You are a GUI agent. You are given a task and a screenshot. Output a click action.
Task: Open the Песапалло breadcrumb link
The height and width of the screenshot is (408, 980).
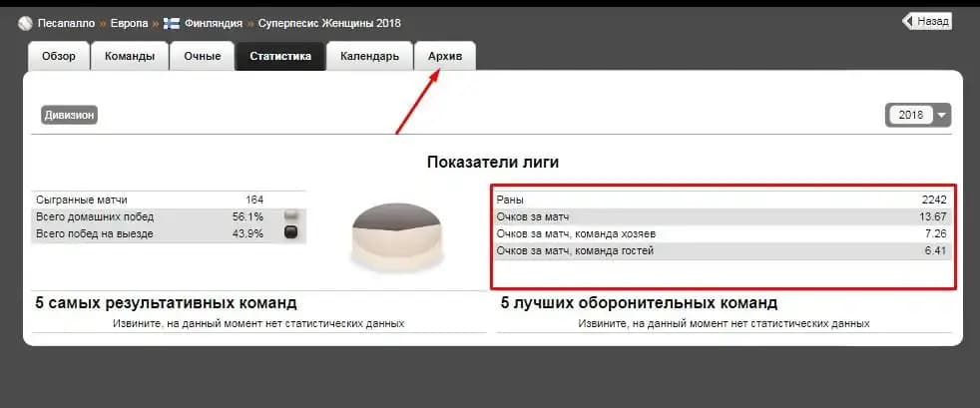[66, 24]
